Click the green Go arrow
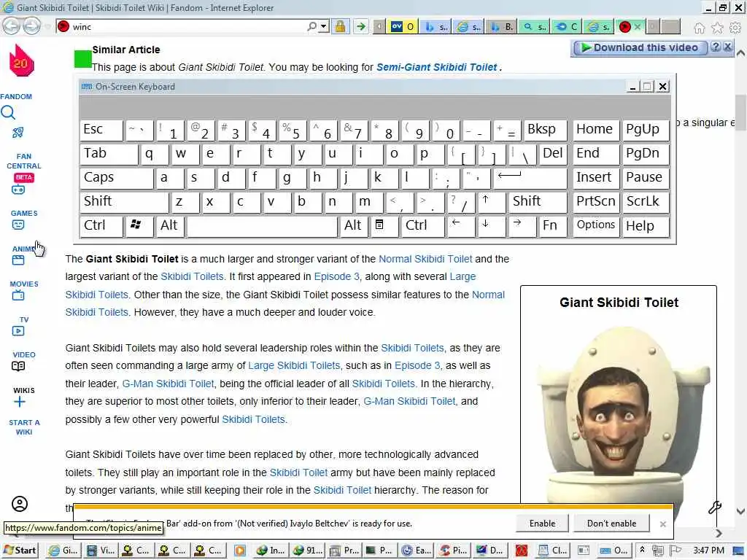The height and width of the screenshot is (560, 747). click(x=361, y=27)
